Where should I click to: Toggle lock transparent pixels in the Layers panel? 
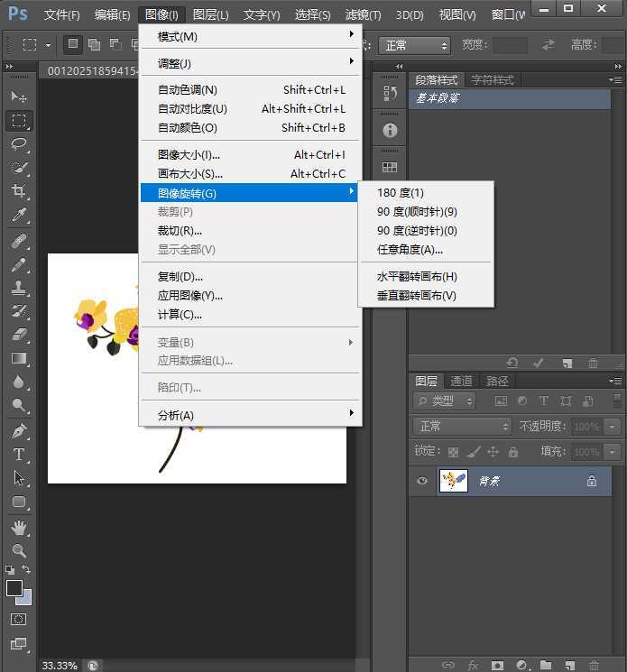(x=453, y=452)
